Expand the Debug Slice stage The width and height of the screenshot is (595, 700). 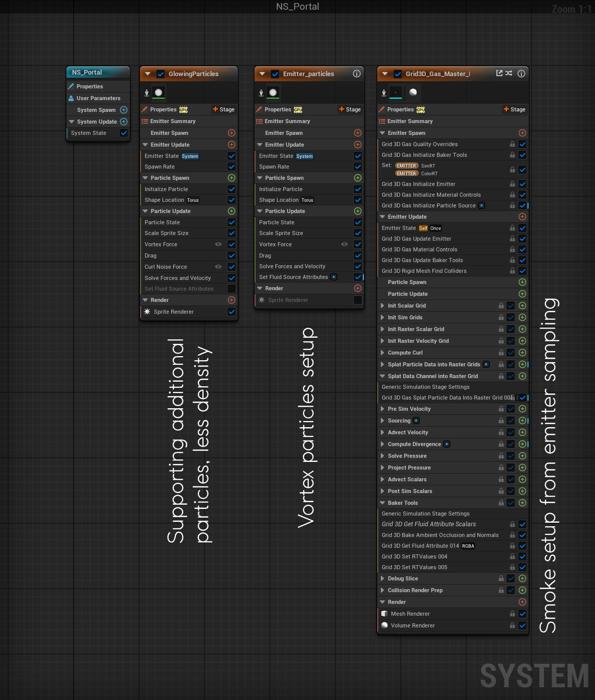382,578
